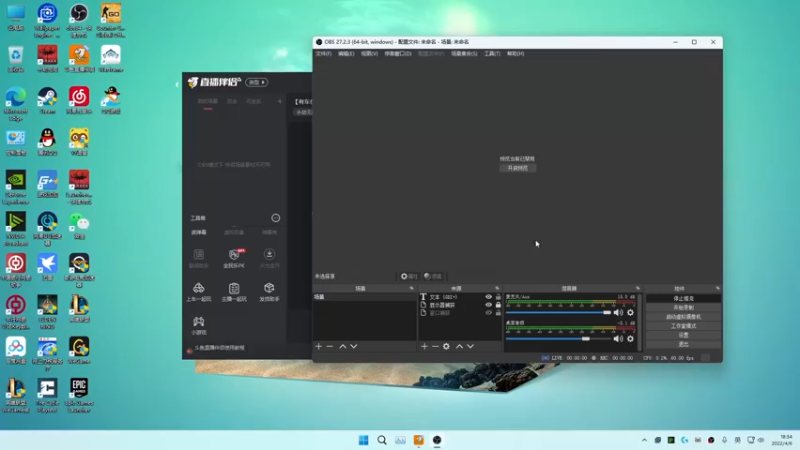This screenshot has width=800, height=450.
Task: Open 主播一起玩 tool in 直播伴侣
Action: [x=234, y=292]
